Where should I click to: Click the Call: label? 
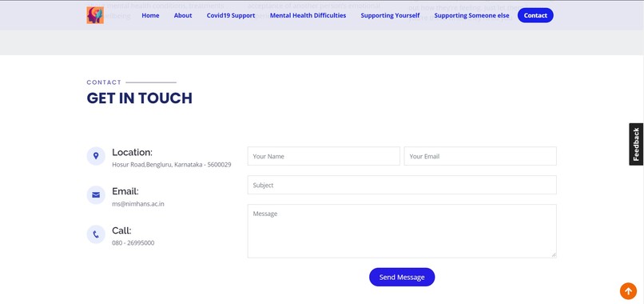click(x=121, y=230)
